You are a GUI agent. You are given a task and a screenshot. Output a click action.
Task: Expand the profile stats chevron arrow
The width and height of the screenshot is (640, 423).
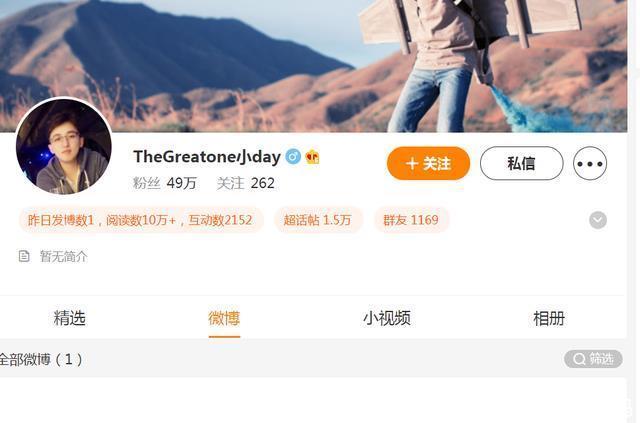coord(598,220)
